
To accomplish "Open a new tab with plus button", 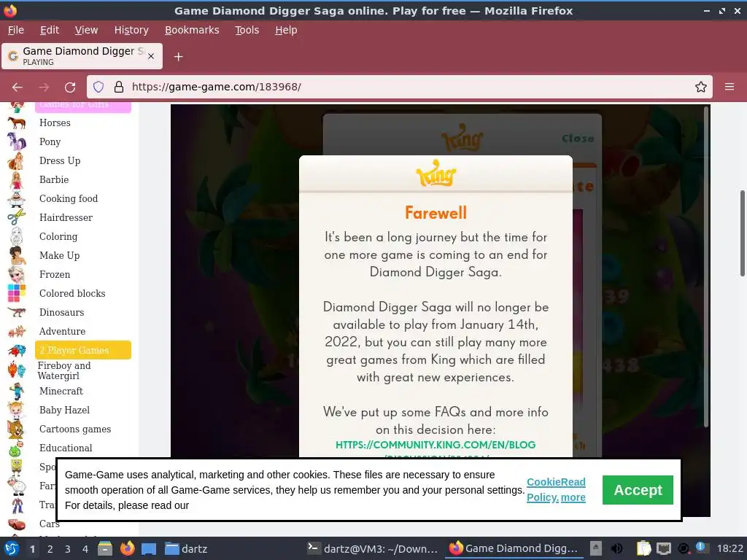I will click(x=178, y=57).
